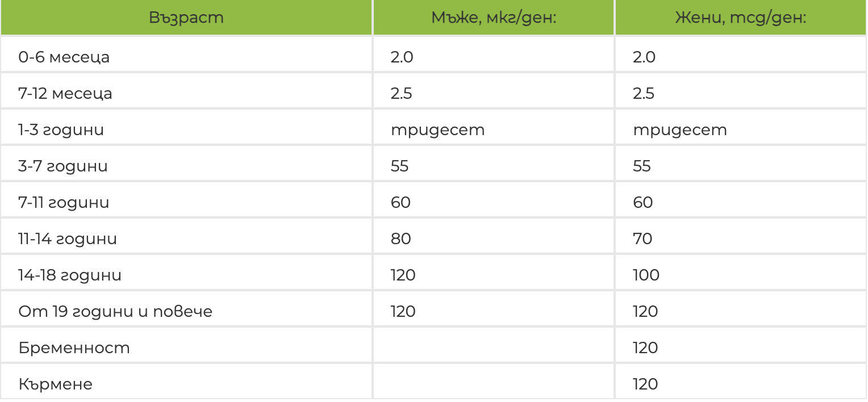
Task: Select the "0-6 месеца" row label
Action: 64,57
